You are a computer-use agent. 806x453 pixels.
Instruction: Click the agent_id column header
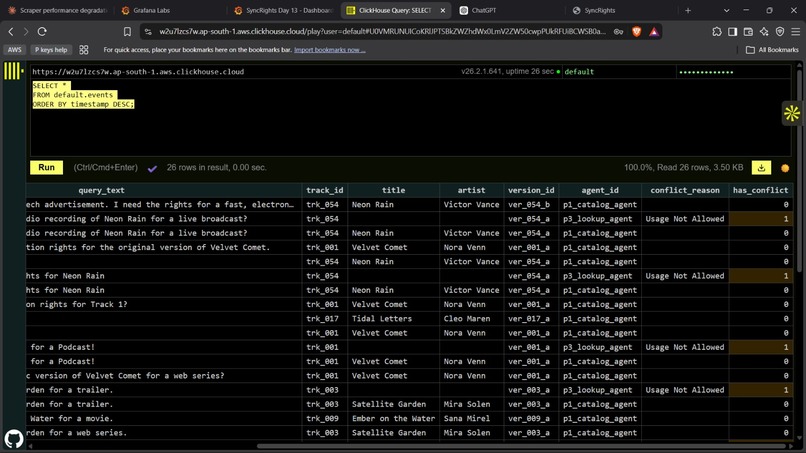coord(600,190)
